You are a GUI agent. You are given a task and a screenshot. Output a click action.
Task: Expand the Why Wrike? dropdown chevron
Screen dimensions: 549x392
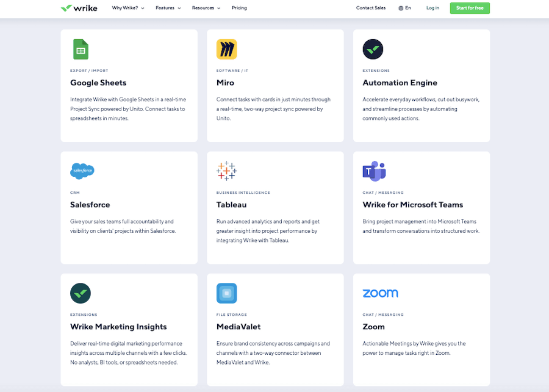tap(143, 9)
